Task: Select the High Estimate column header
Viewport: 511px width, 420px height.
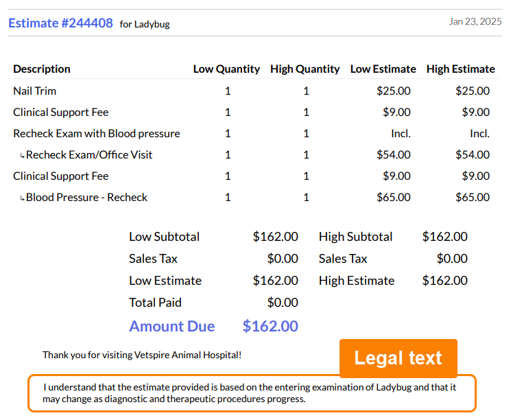Action: pos(460,69)
